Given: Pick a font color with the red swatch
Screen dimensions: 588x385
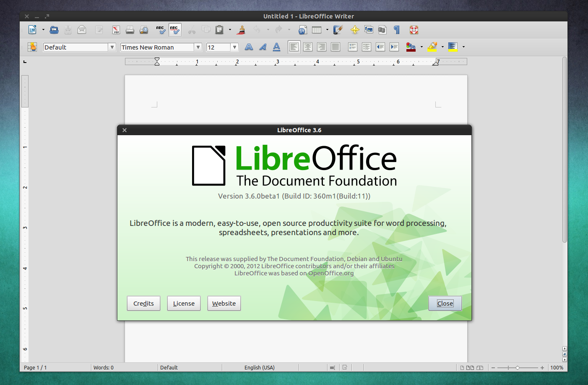Looking at the screenshot, I should [411, 47].
